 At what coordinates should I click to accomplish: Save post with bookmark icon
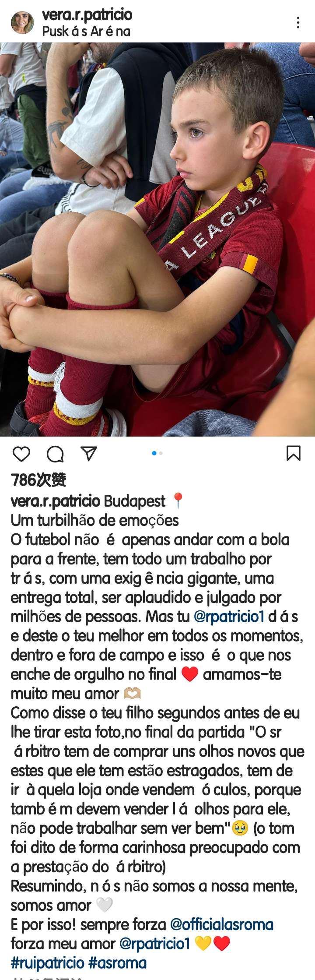[x=294, y=453]
